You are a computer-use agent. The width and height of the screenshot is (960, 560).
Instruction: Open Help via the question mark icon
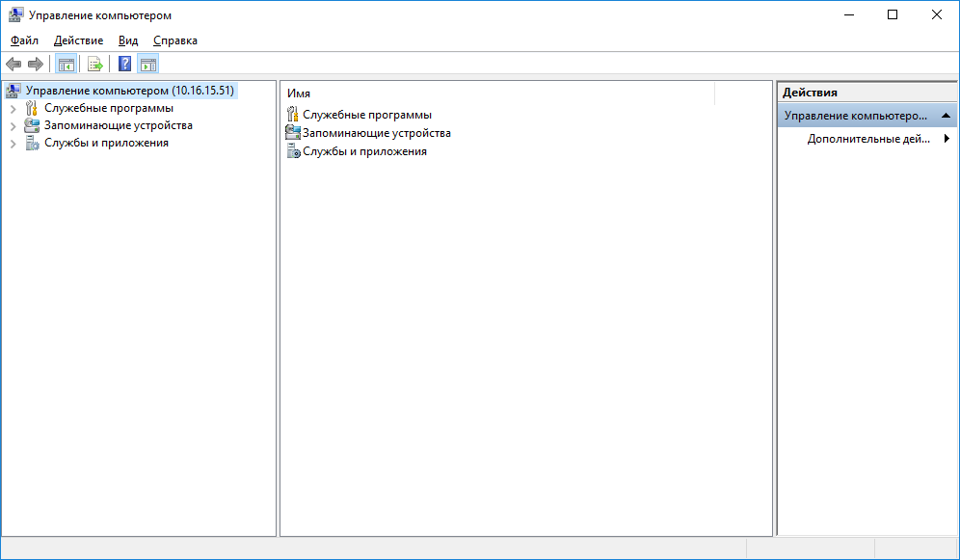125,64
